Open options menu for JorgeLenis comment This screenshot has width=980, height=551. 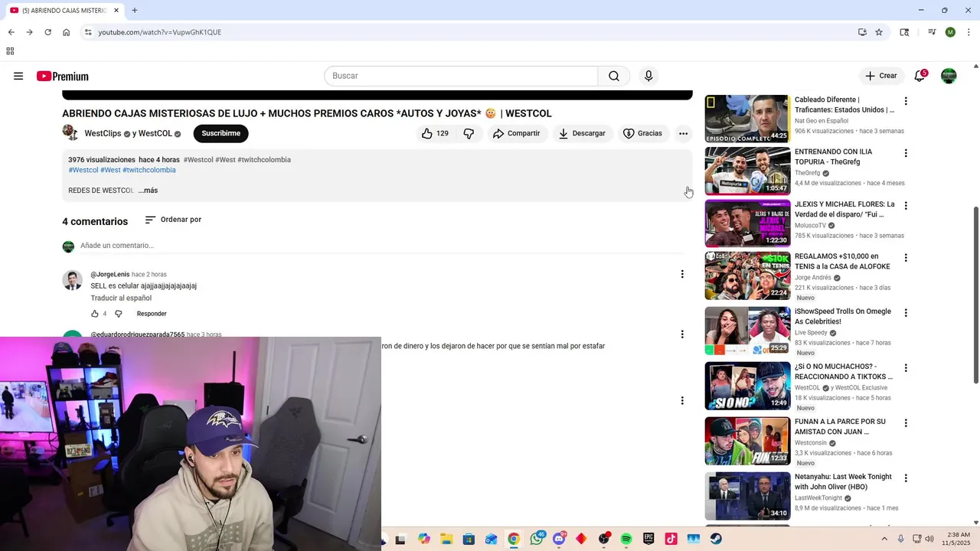pos(682,274)
